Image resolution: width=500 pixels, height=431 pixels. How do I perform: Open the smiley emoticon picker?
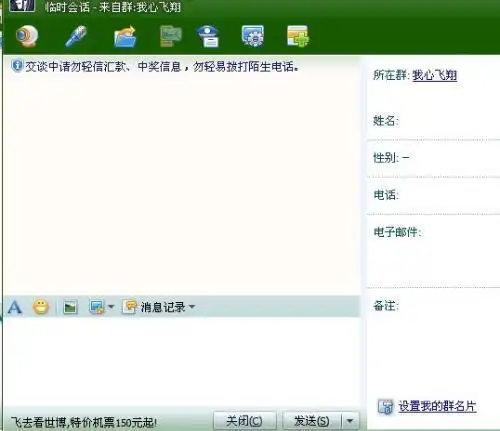[x=41, y=307]
